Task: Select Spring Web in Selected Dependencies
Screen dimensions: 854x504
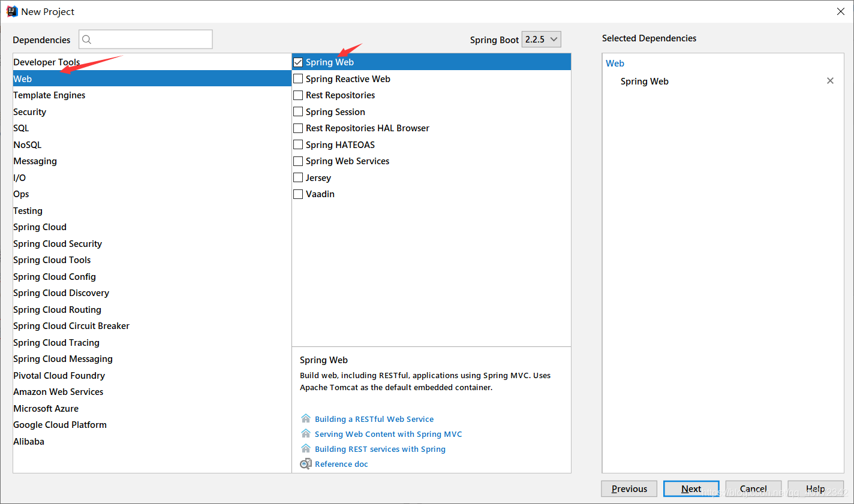Action: tap(645, 81)
